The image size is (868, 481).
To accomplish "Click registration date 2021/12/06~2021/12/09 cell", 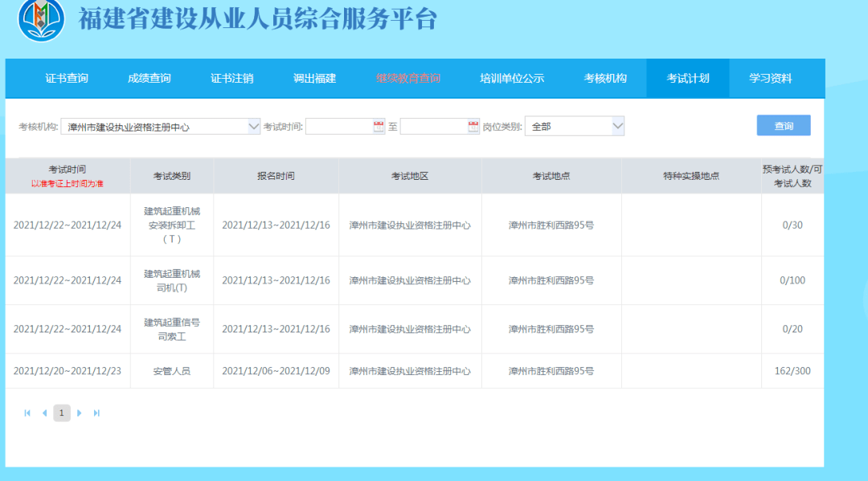I will (276, 371).
